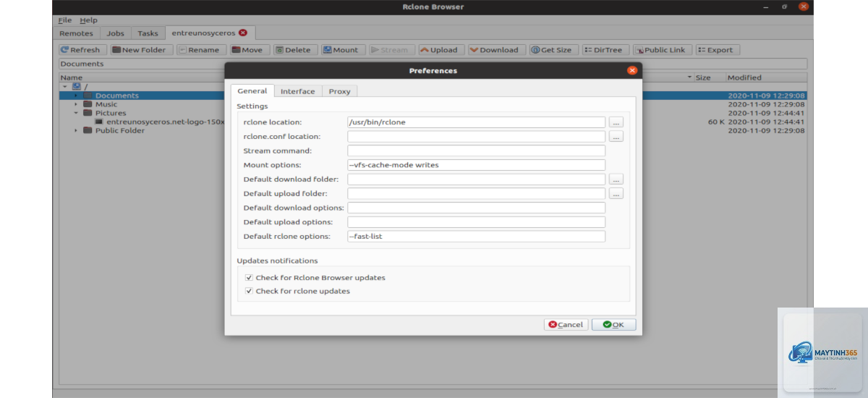
Task: Toggle Check for Rclone Browser updates
Action: [x=249, y=278]
